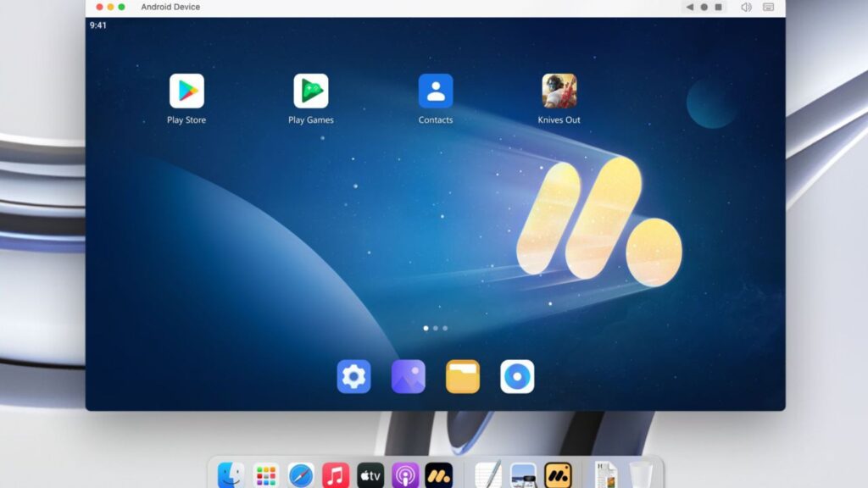This screenshot has width=868, height=488.
Task: Click the keyboard icon in title bar
Action: (x=768, y=7)
